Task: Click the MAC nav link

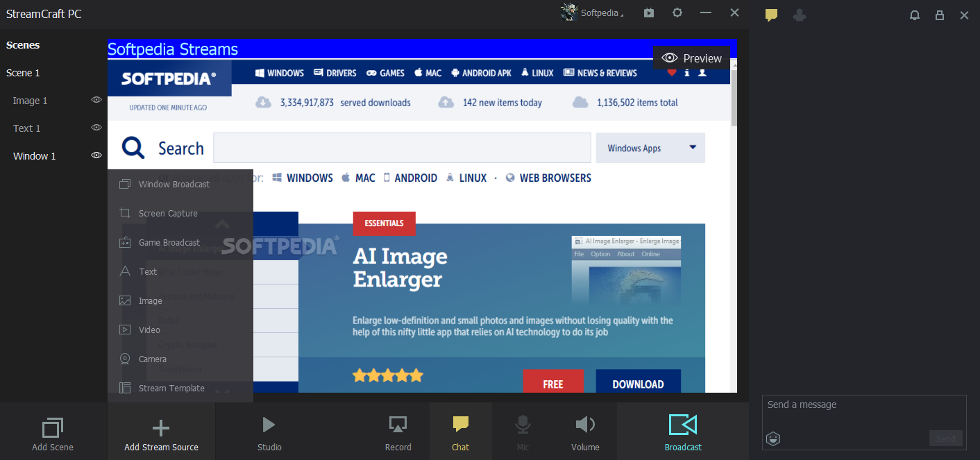Action: (x=428, y=73)
